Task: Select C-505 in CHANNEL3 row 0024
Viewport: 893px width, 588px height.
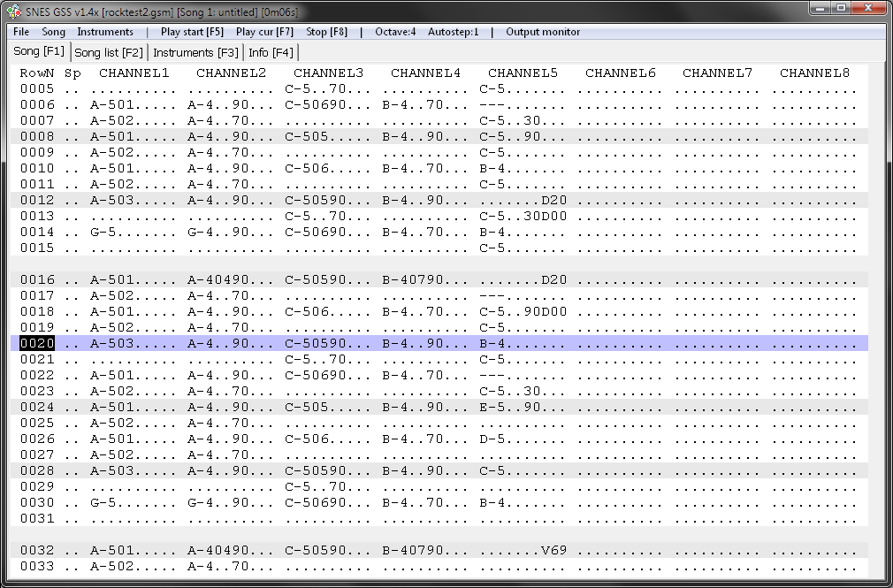Action: pos(307,407)
